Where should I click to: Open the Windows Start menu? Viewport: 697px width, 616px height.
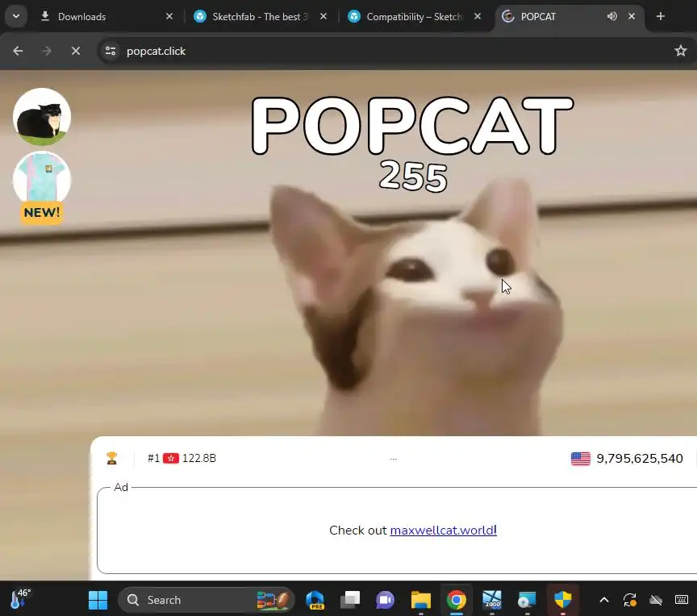(98, 600)
